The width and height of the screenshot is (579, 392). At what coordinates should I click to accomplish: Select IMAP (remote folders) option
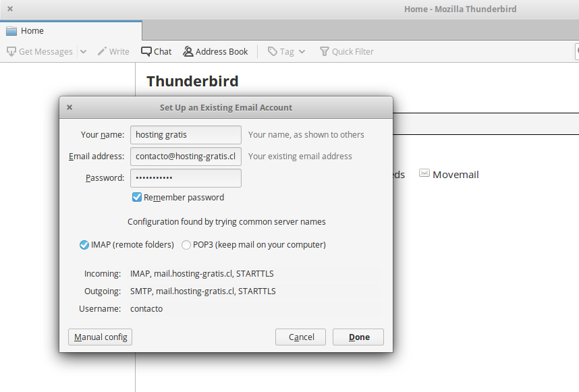(84, 245)
